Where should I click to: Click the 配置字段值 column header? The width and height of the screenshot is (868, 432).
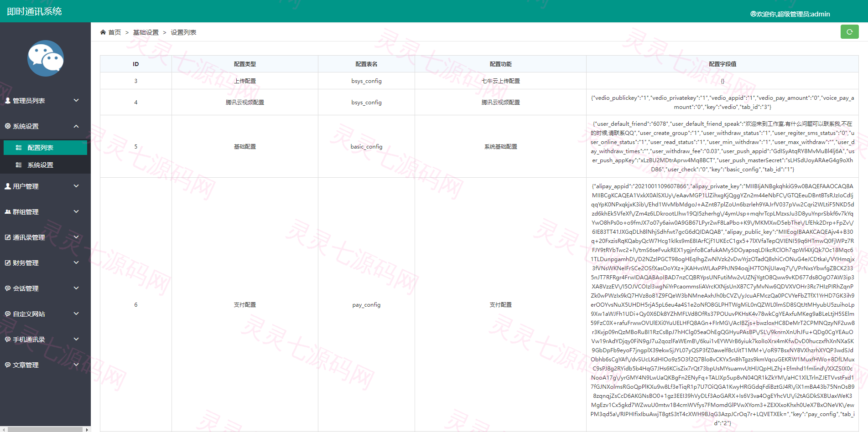tap(722, 64)
